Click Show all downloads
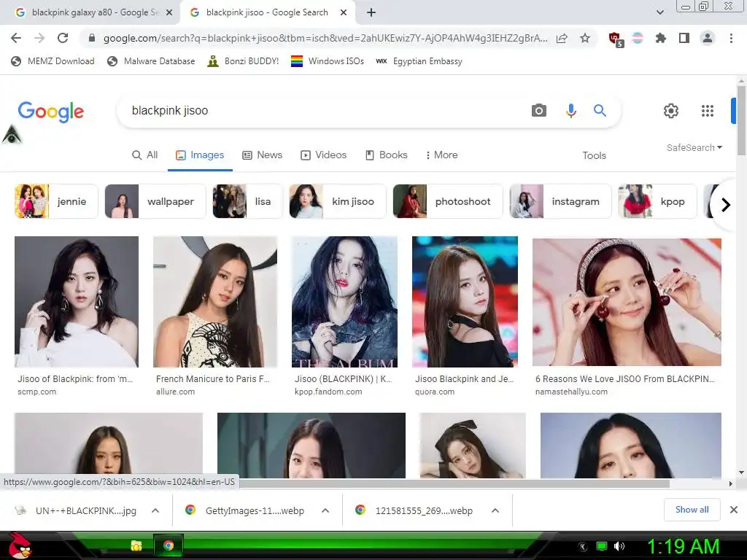The height and width of the screenshot is (560, 747). coord(692,510)
